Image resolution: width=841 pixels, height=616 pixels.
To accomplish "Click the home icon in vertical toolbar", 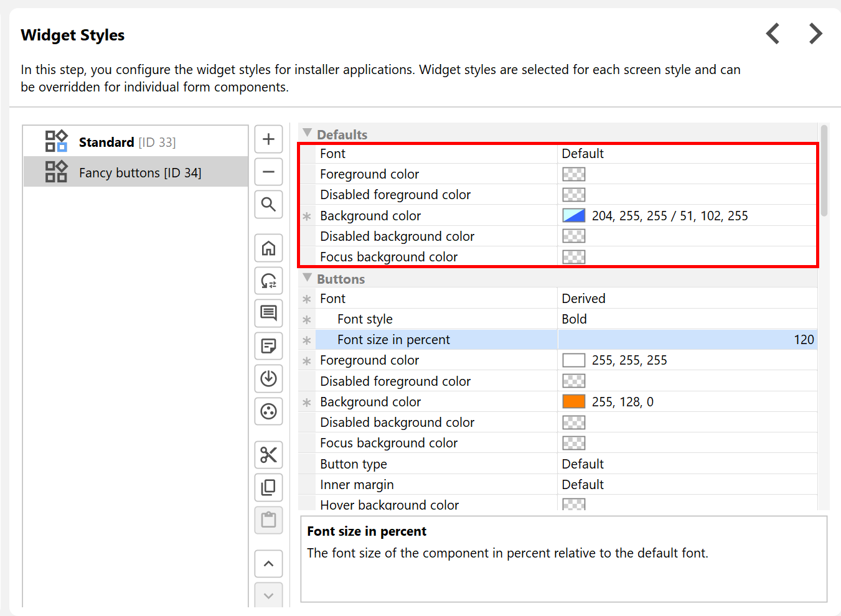I will pyautogui.click(x=268, y=248).
